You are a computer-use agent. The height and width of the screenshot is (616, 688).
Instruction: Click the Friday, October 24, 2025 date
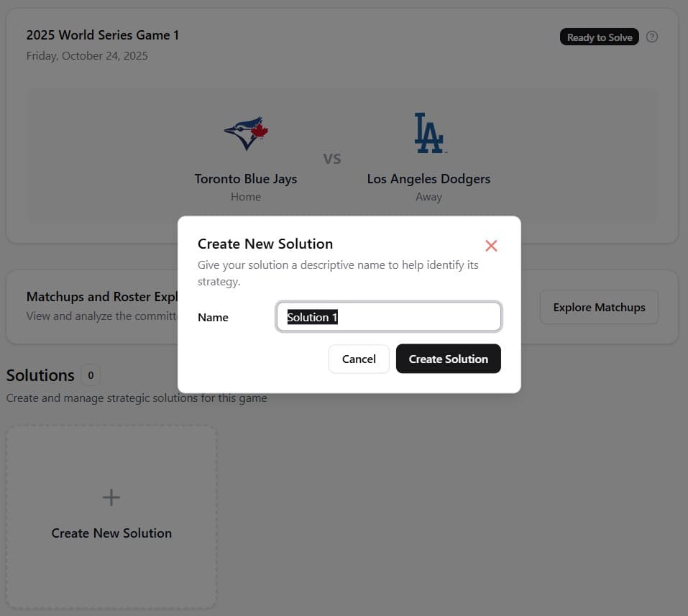pos(87,55)
